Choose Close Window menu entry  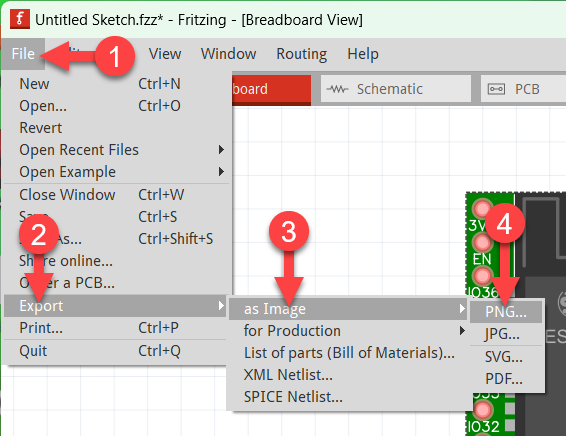[116, 195]
